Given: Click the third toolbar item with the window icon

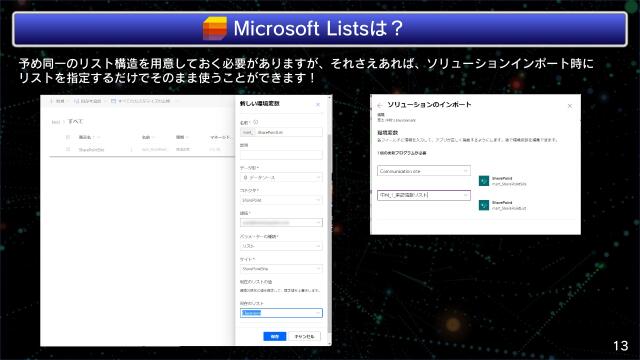Looking at the screenshot, I should tap(141, 101).
